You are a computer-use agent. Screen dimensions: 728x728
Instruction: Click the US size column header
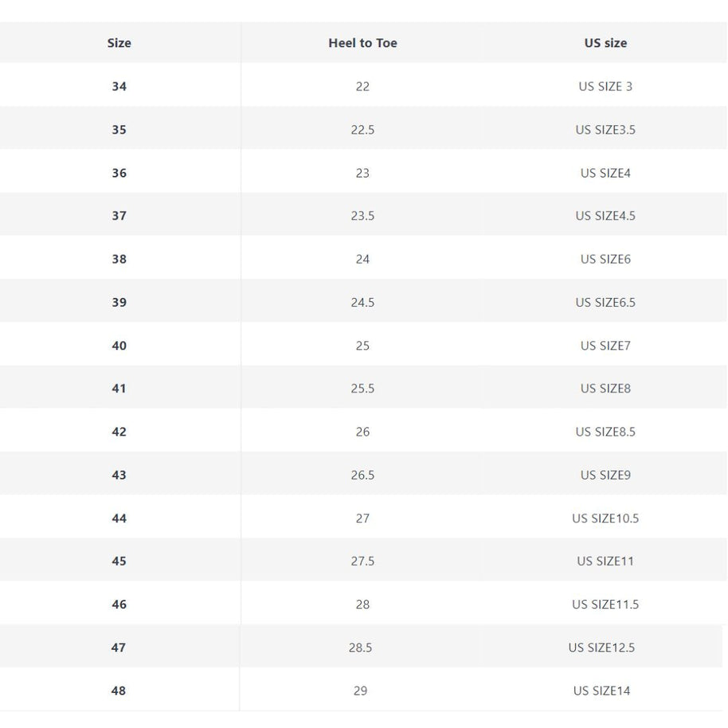coord(605,43)
